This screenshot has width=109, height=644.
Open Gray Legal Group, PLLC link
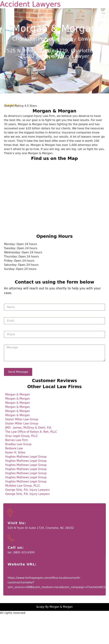tap(22, 436)
